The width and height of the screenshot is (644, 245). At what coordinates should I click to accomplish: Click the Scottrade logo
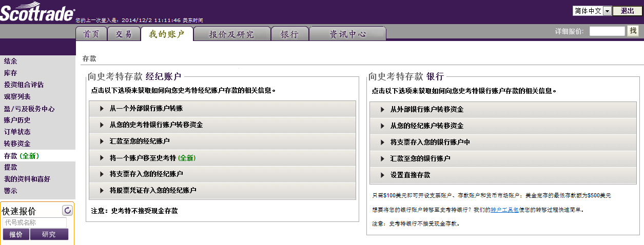37,12
